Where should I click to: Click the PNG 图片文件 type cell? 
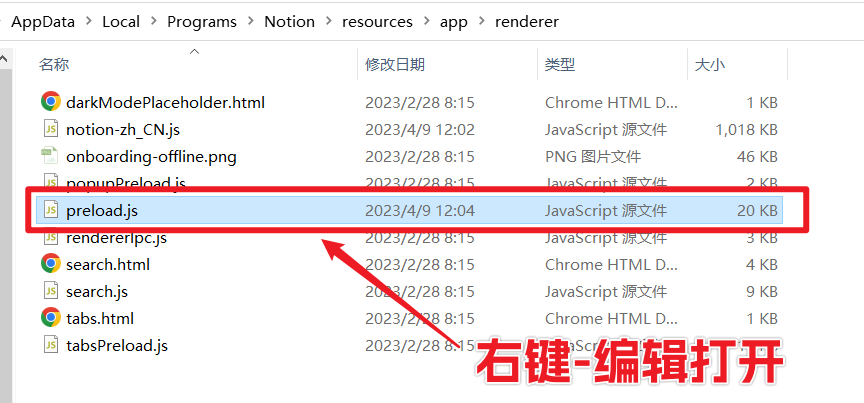tap(593, 157)
